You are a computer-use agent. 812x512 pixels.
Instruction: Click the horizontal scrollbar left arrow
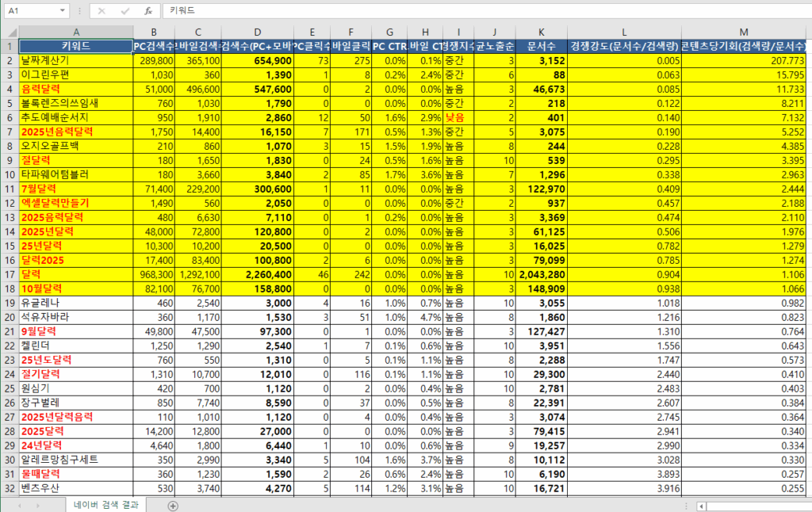point(701,506)
